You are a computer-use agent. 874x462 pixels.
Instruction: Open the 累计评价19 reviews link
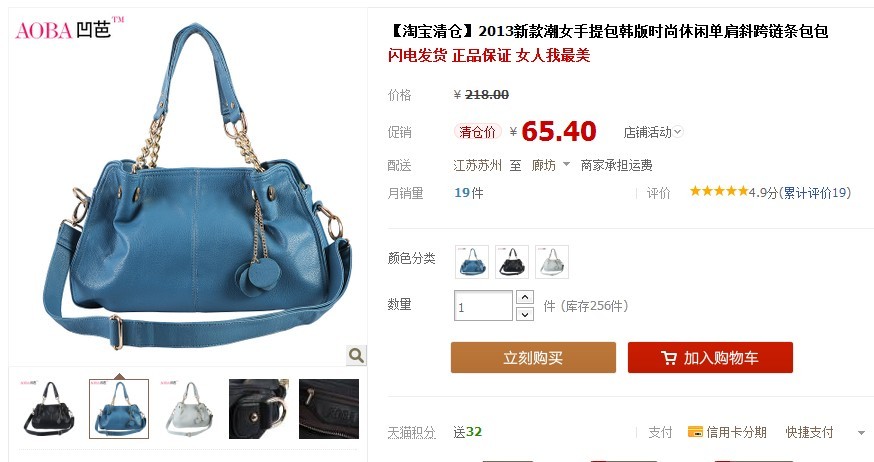(x=814, y=193)
